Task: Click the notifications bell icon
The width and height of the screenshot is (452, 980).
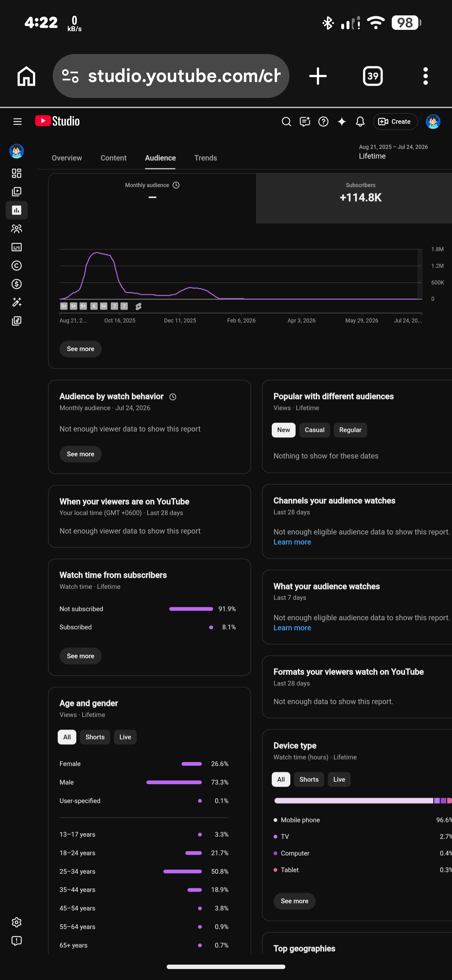Action: click(360, 122)
